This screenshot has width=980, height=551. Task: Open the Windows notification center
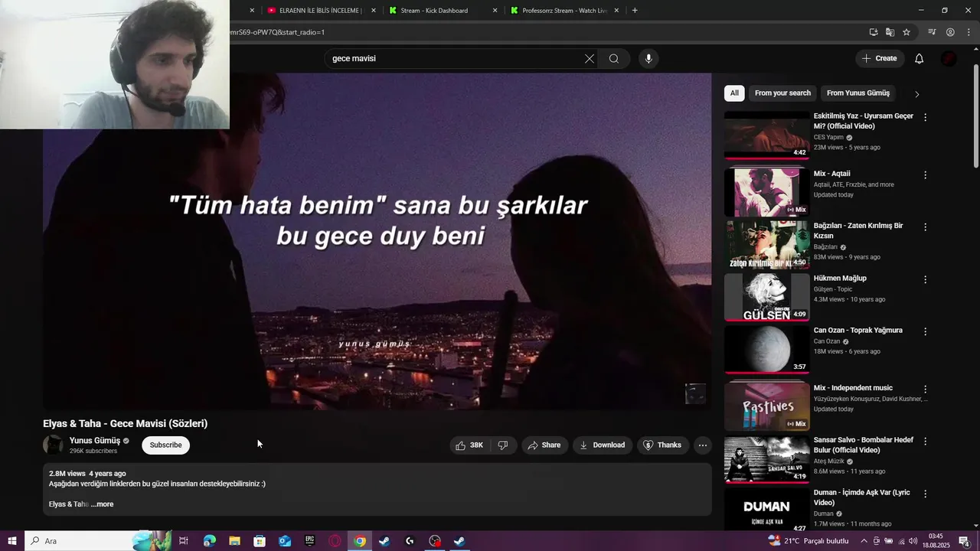[x=964, y=541]
